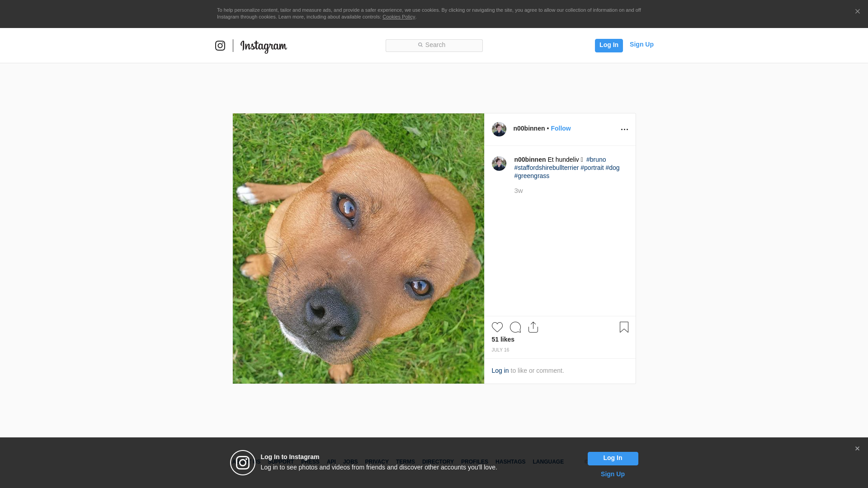Click Sign Up link in header
Viewport: 868px width, 488px height.
[641, 44]
